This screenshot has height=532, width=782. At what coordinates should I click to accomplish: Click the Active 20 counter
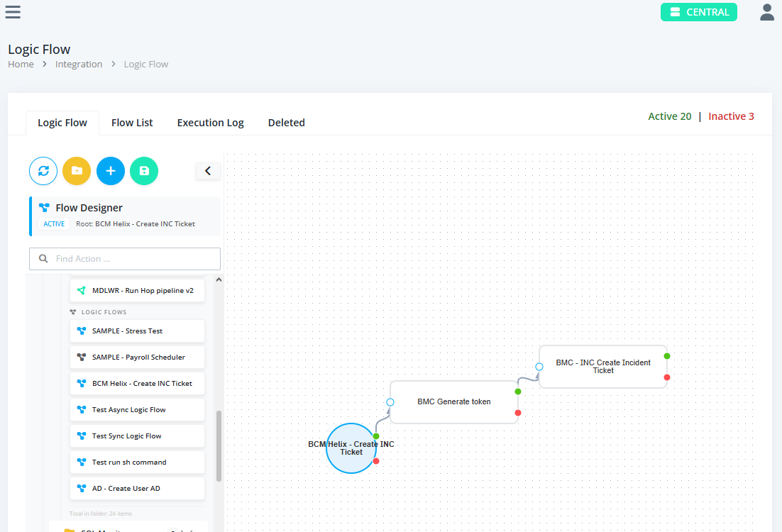point(670,116)
